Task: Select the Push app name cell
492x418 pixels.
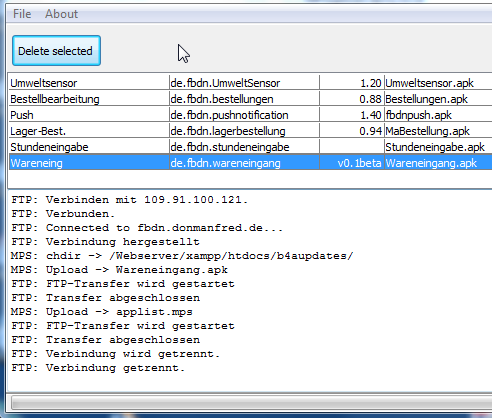Action: (89, 115)
